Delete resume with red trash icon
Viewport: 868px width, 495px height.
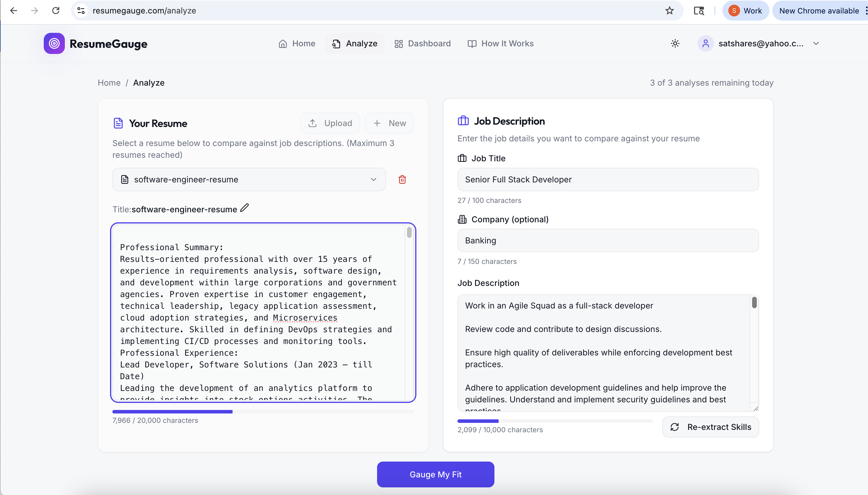402,179
